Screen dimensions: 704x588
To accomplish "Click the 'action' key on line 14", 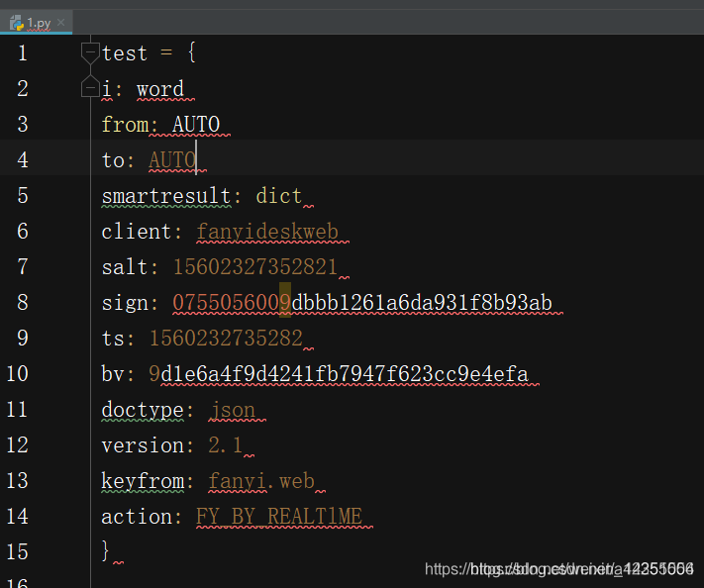I will [x=137, y=517].
